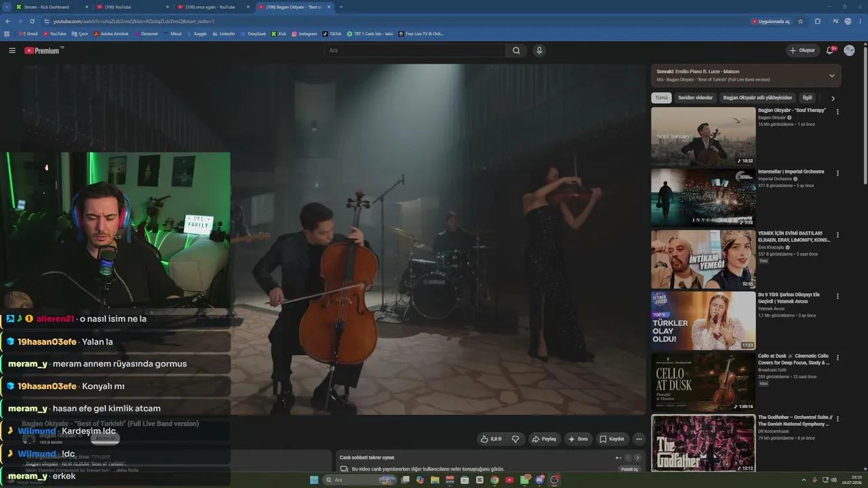Open the YouTube account avatar menu
The height and width of the screenshot is (488, 868).
coord(849,50)
